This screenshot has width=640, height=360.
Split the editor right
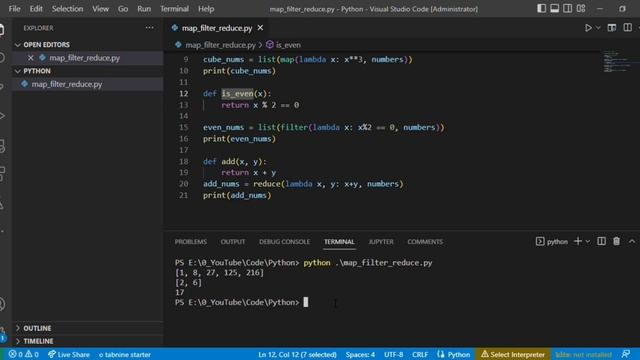[627, 28]
